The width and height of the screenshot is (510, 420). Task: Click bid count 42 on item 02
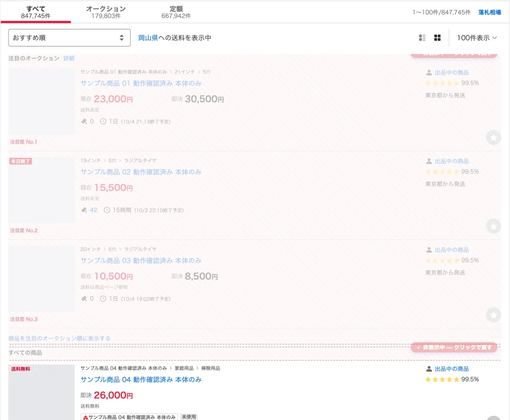[x=93, y=210]
